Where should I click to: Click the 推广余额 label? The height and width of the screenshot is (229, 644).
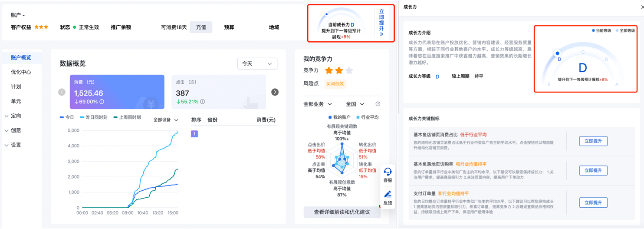(x=121, y=27)
